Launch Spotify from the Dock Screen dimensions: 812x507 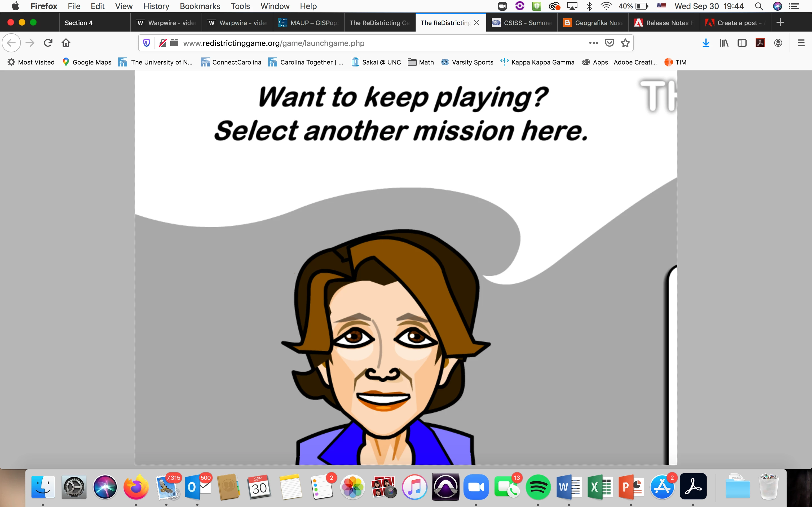pos(538,487)
